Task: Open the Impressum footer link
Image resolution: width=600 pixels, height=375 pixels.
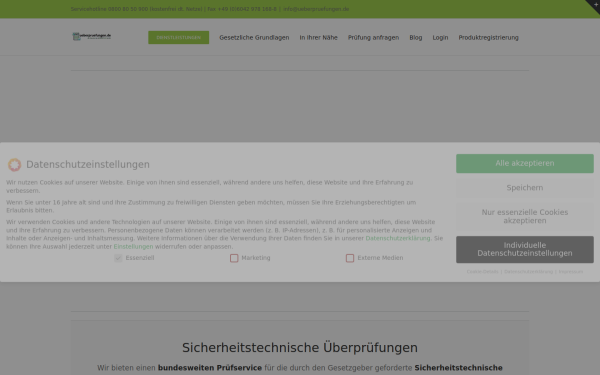Action: click(x=571, y=272)
